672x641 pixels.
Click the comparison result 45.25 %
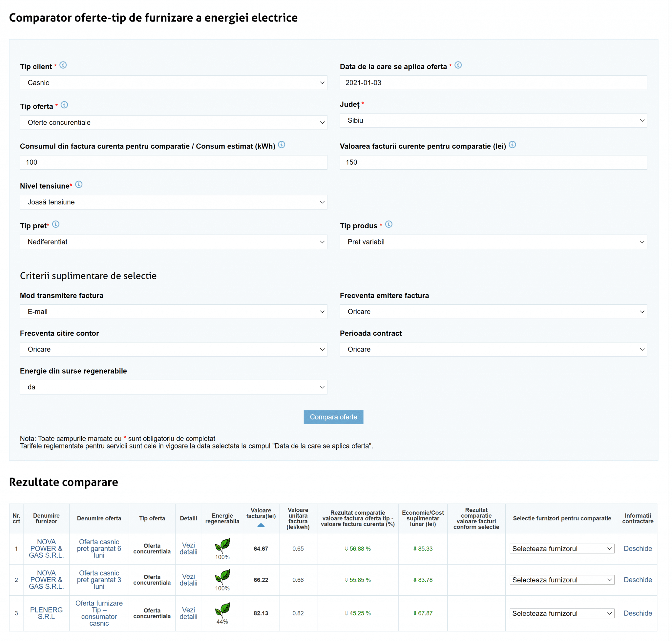358,613
